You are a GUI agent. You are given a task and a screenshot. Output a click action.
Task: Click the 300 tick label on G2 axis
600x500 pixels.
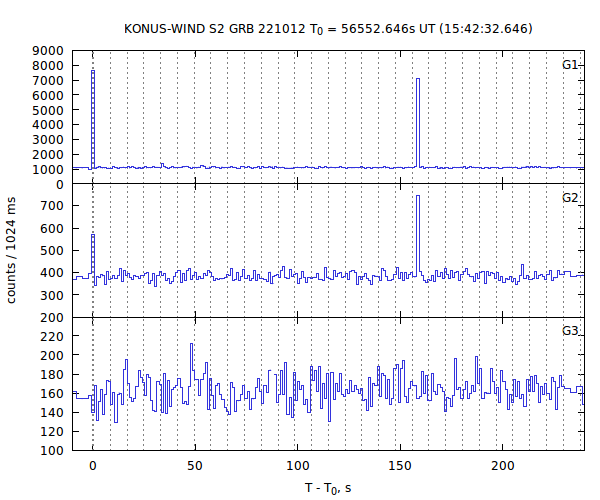tap(52, 295)
